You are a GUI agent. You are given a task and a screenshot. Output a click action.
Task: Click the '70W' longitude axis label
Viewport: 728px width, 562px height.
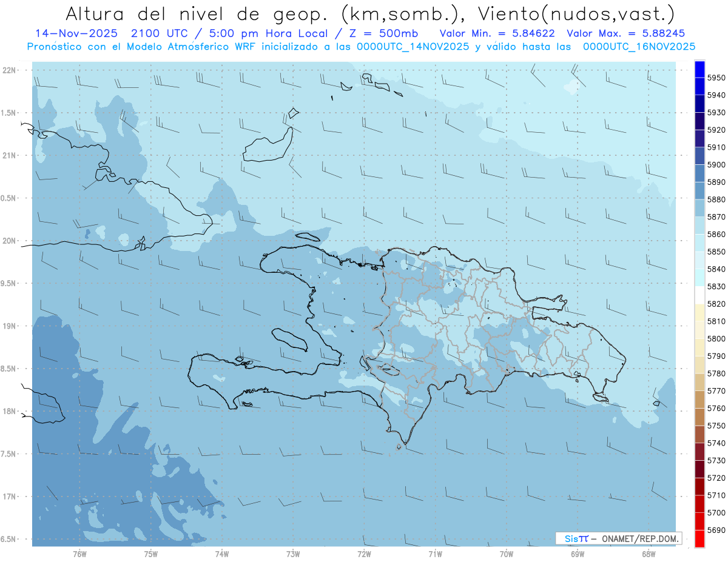coord(507,554)
